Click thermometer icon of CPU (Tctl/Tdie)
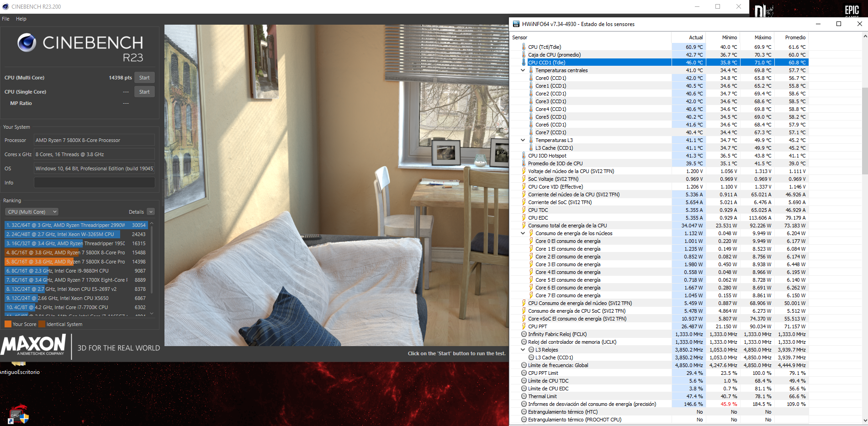Screen dimensions: 868x426 pyautogui.click(x=524, y=47)
